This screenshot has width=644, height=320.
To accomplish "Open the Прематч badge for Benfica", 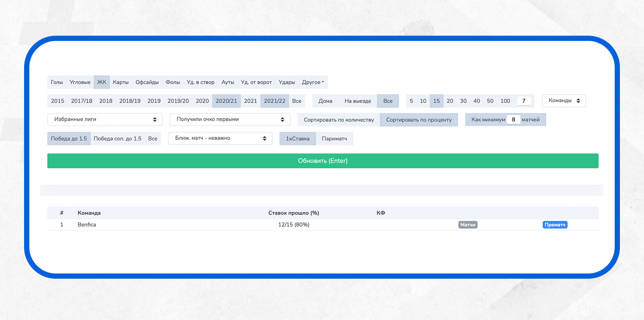I will pyautogui.click(x=555, y=225).
